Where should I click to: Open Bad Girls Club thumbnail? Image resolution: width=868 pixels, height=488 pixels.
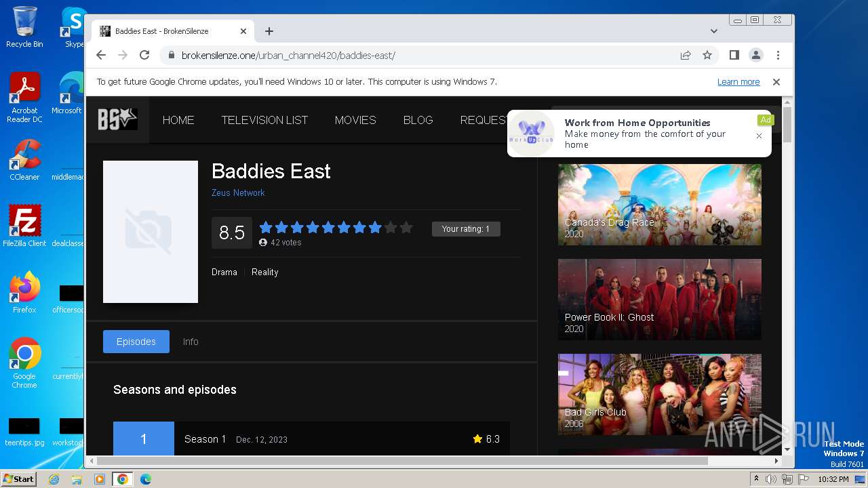pos(660,394)
